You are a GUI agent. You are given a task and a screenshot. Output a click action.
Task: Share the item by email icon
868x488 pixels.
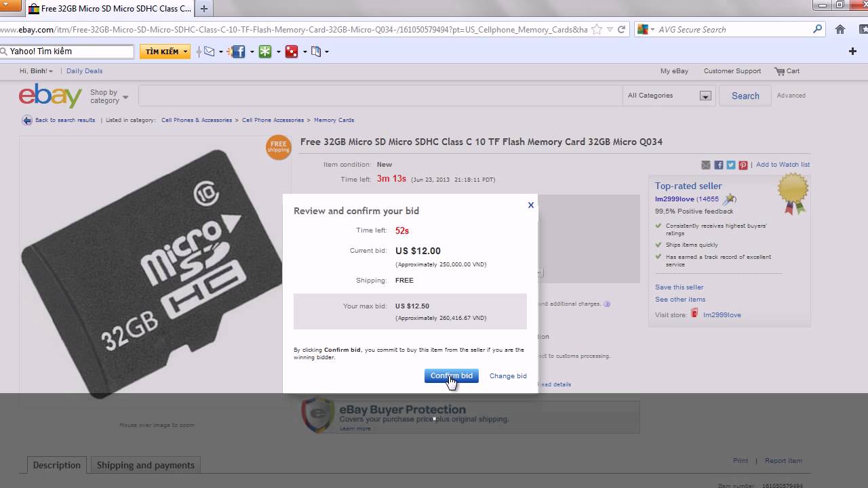(x=706, y=165)
